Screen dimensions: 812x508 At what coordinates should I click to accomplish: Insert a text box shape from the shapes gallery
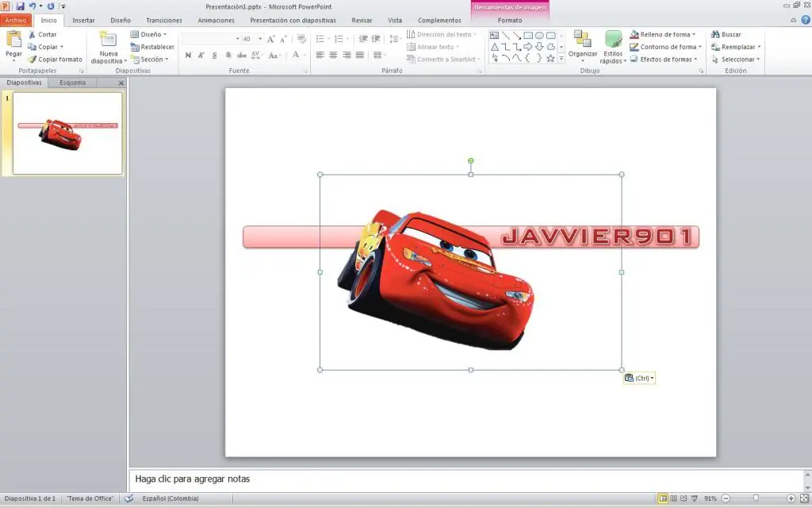click(494, 35)
